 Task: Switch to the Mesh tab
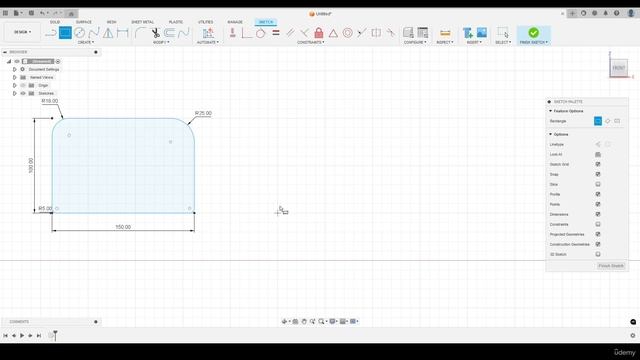[111, 22]
